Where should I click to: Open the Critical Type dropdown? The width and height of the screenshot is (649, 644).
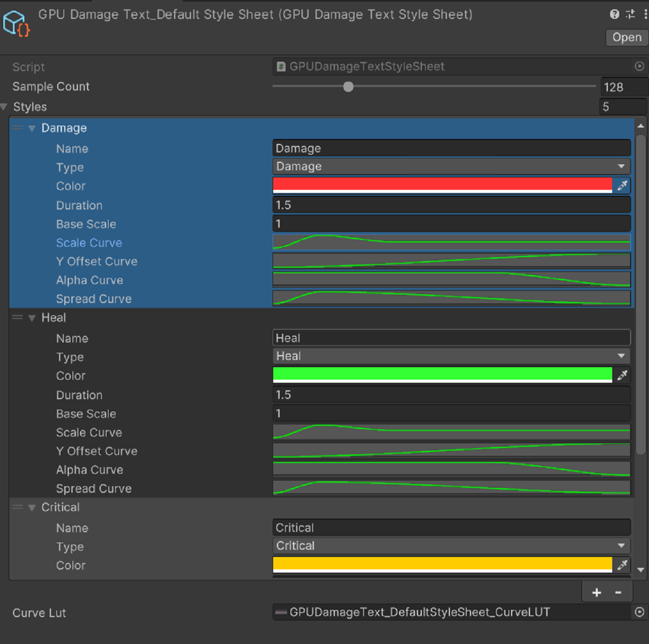click(452, 546)
